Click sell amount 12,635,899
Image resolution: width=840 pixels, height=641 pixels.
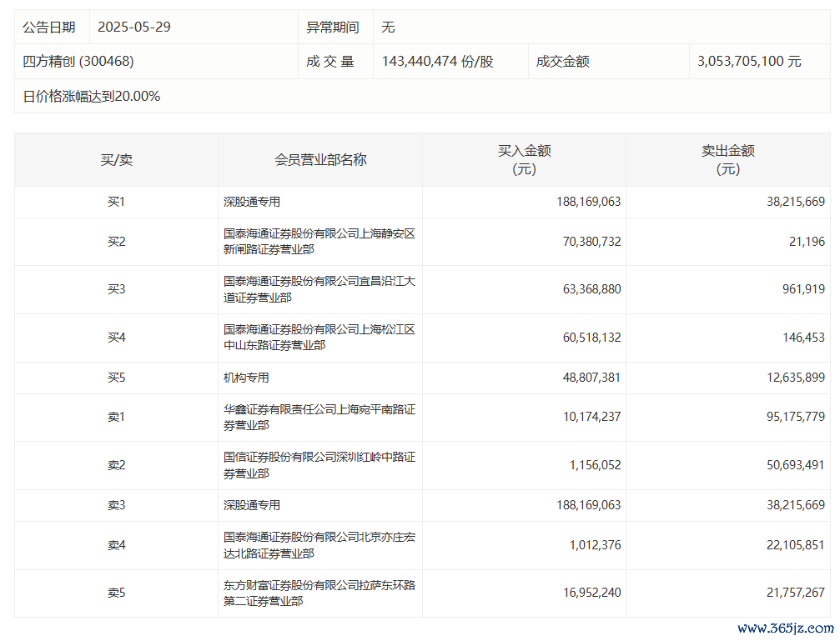[796, 378]
